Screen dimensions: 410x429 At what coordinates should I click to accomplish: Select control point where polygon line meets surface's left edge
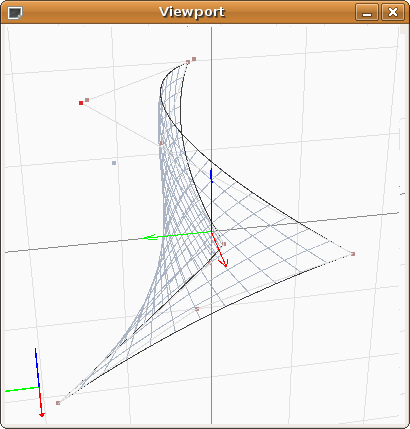coord(162,143)
